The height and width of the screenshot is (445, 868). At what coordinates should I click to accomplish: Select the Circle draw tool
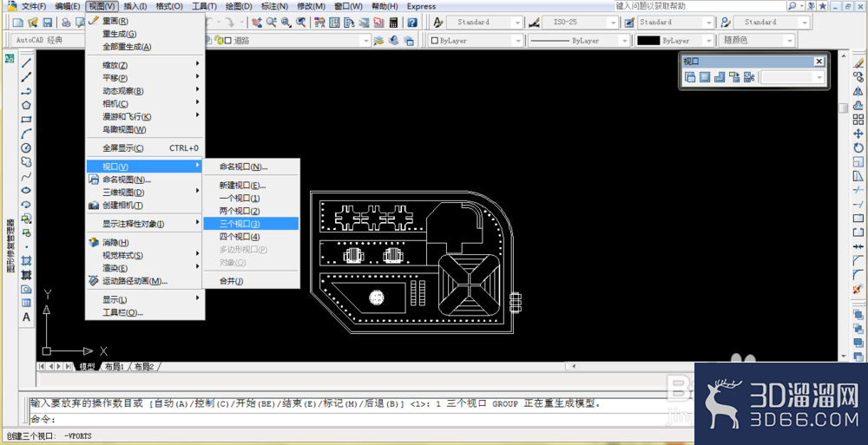(26, 147)
